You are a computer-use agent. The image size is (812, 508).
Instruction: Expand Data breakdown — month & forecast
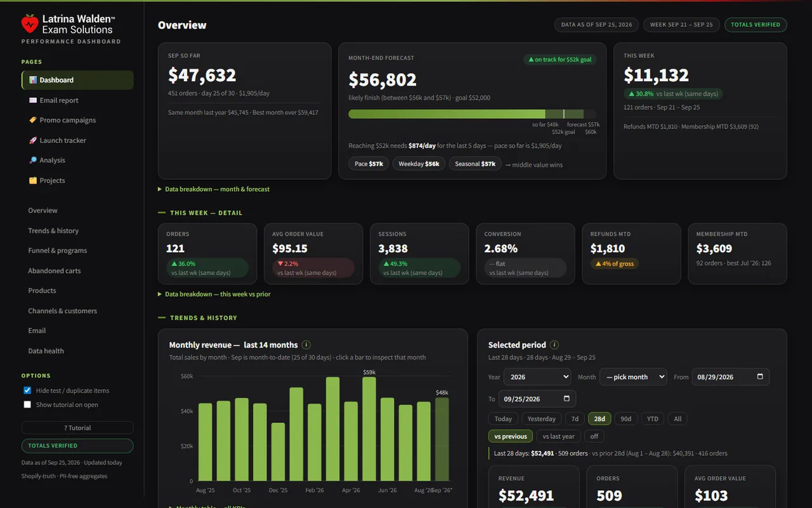[214, 189]
